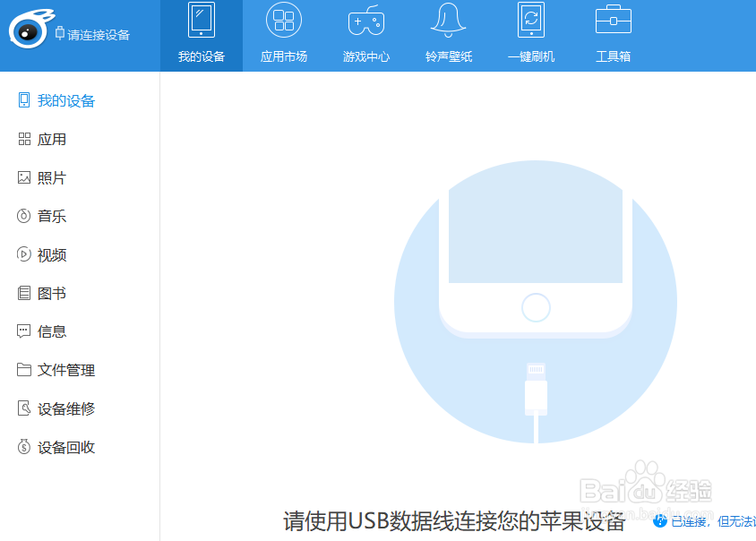Open 设备维修 (Device Repair) in sidebar
This screenshot has height=541, width=756.
click(54, 408)
